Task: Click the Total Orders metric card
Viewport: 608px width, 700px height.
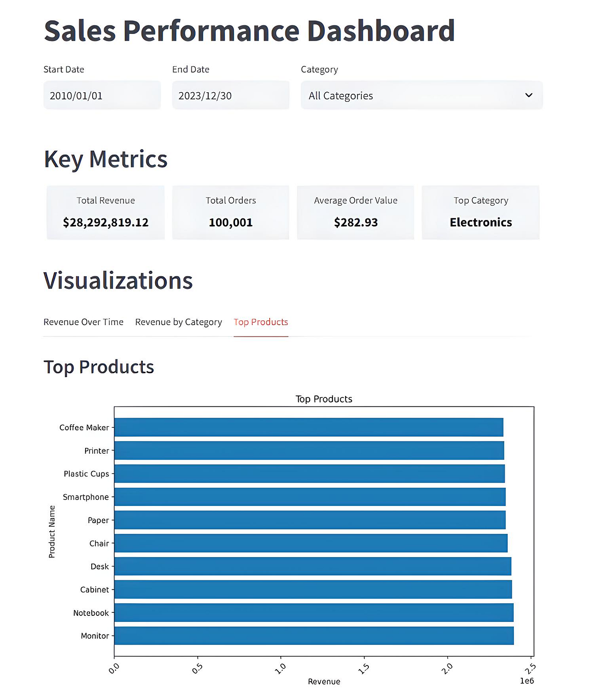Action: (x=231, y=212)
